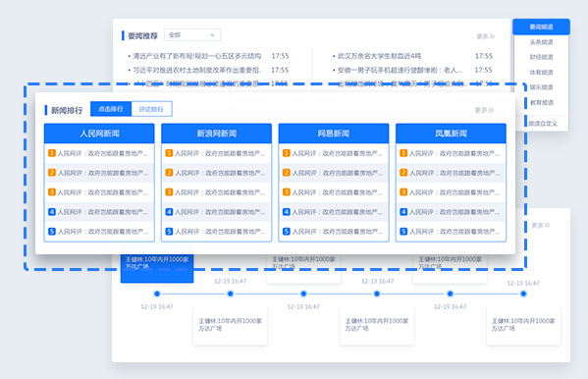Click the orange rank 2 badge under 凤凰新闻
The height and width of the screenshot is (379, 588).
[x=403, y=173]
